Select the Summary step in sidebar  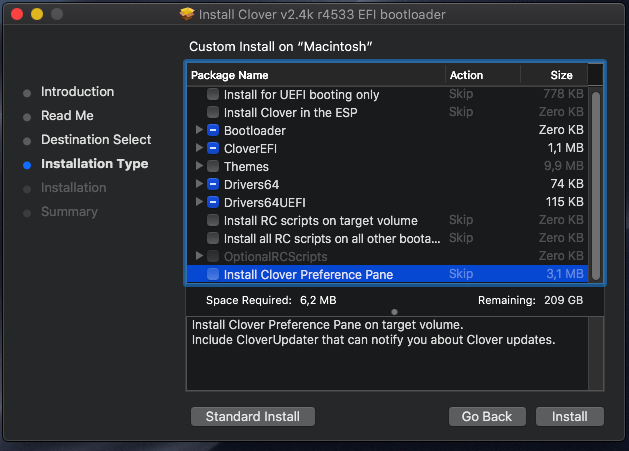point(69,212)
